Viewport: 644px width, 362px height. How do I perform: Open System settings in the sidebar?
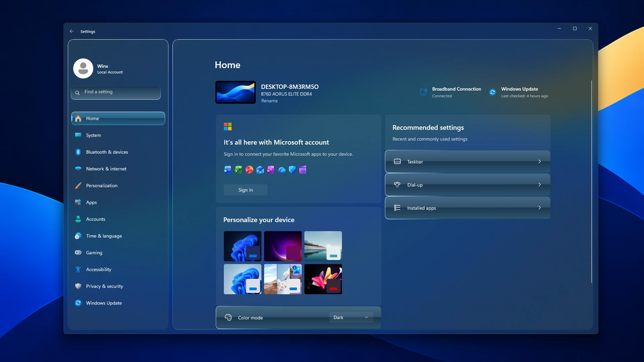(x=118, y=135)
